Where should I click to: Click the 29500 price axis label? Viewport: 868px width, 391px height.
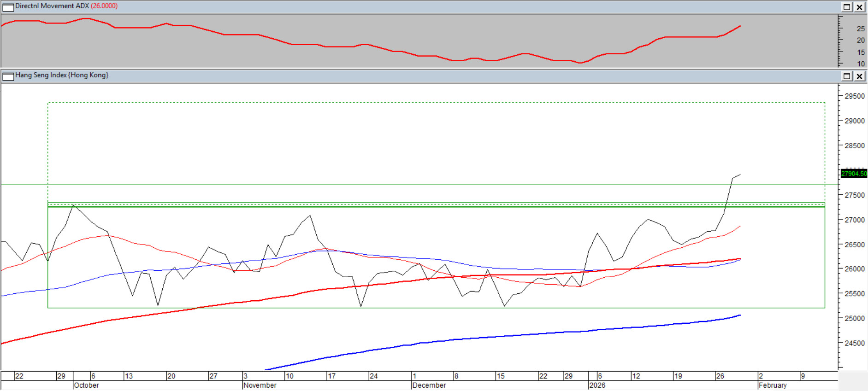point(855,96)
